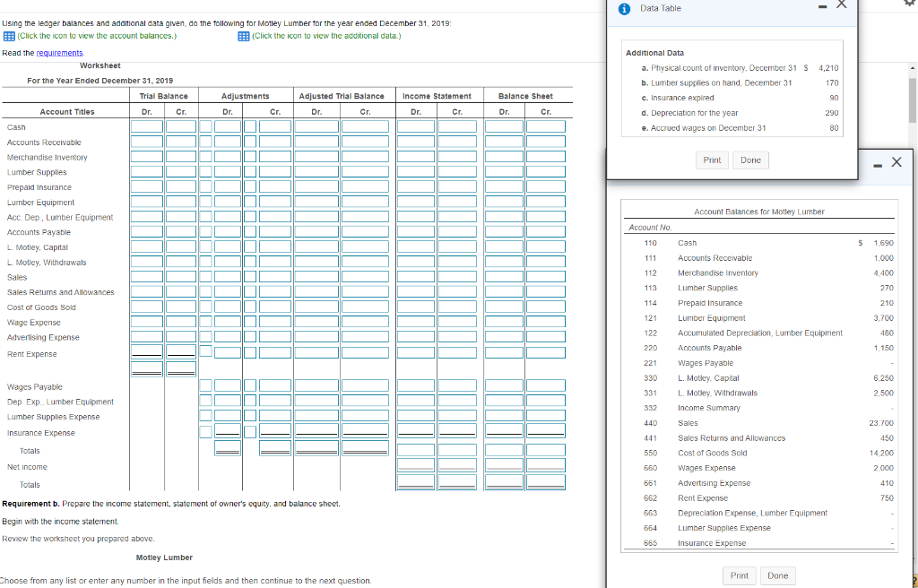918x588 pixels.
Task: Minimize the Account Balances panel
Action: (x=876, y=162)
